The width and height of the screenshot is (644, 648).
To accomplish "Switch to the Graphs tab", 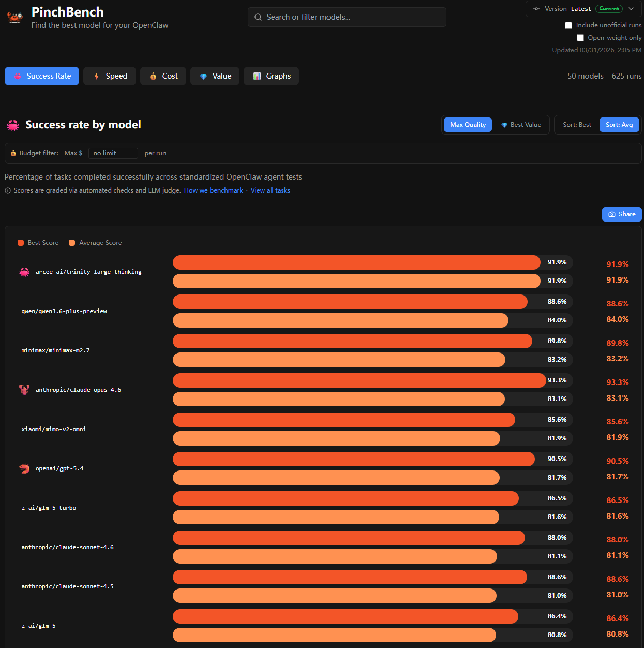I will coord(272,76).
